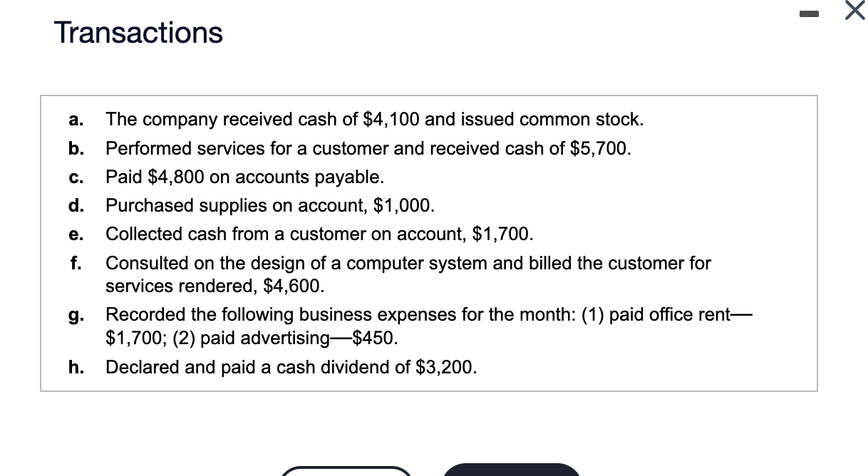Click the dark filled button at bottom
868x476 pixels.
512,471
